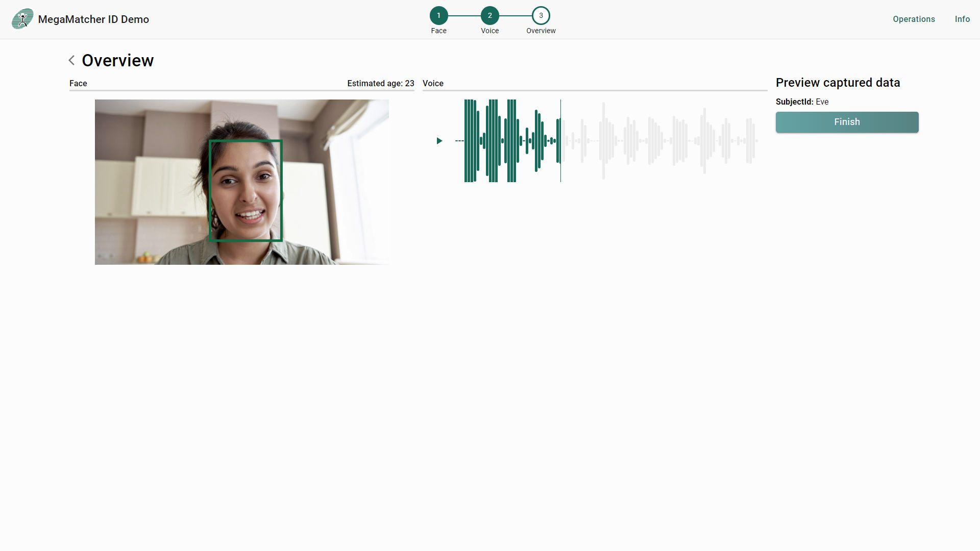Click the Voice step label in stepper
This screenshot has width=980, height=551.
tap(489, 31)
